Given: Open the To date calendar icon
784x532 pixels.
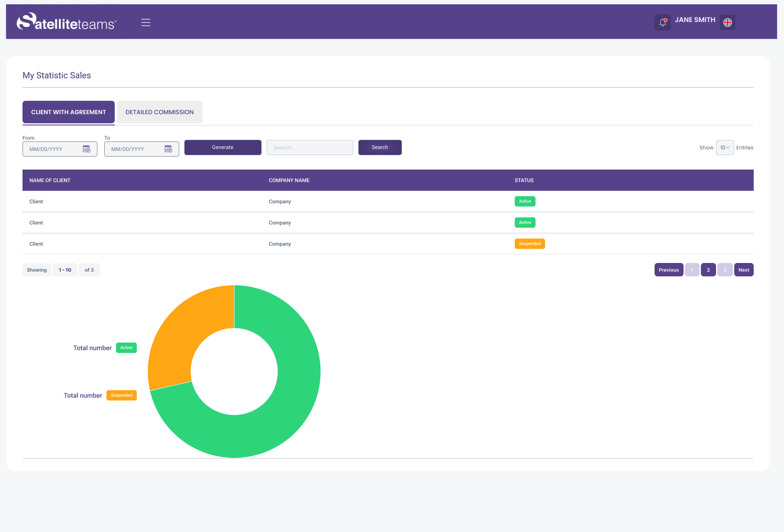Looking at the screenshot, I should (168, 149).
